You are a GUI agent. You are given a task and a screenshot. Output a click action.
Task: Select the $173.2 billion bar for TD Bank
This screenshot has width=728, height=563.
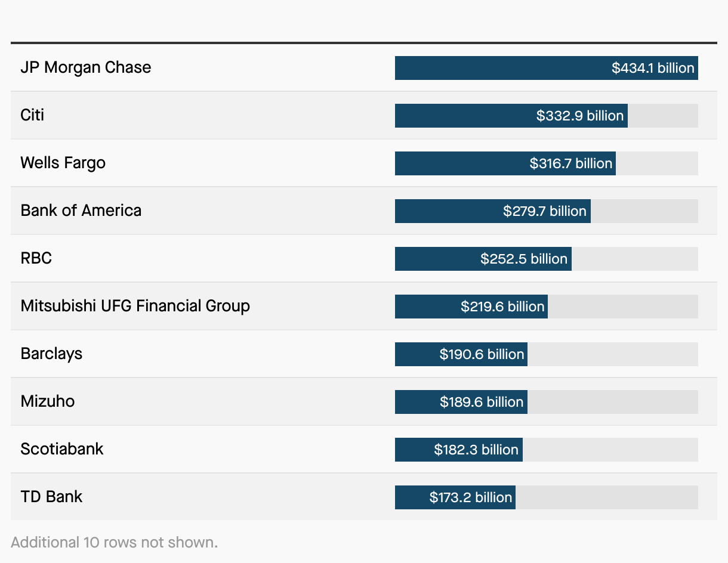tap(455, 497)
